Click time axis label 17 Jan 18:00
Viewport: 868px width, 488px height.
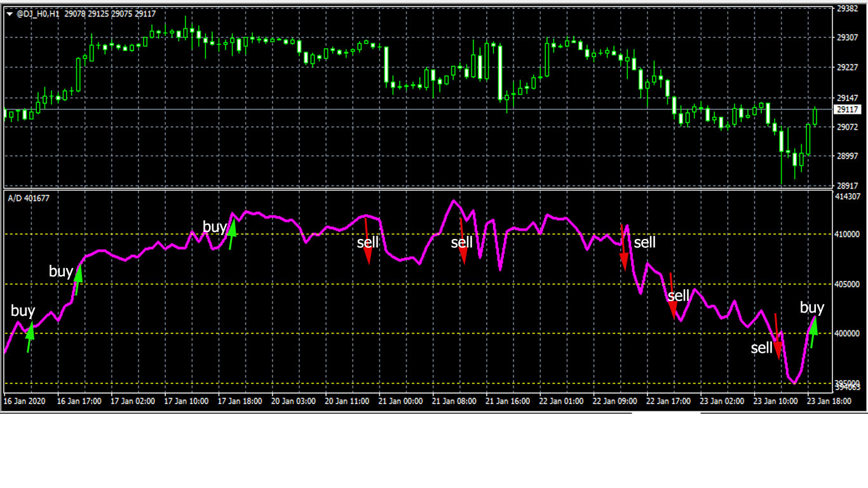point(241,402)
